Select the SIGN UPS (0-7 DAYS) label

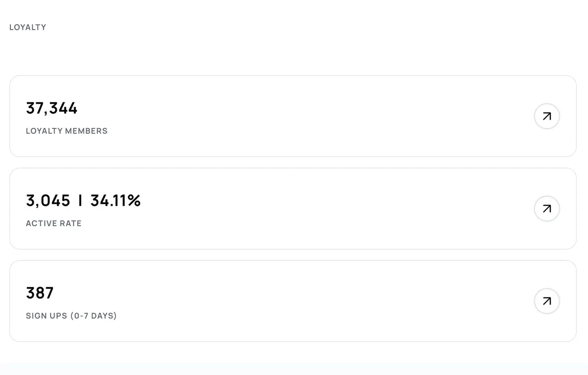tap(71, 316)
